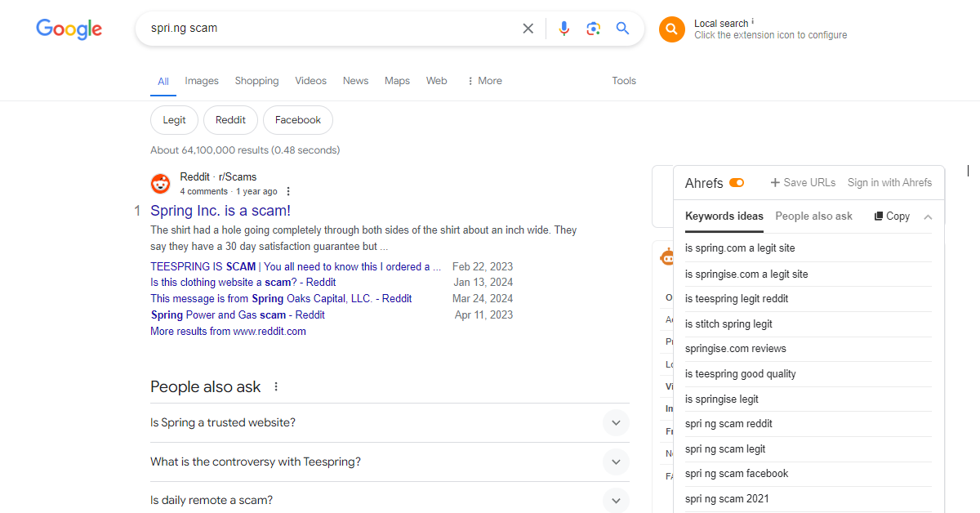Switch to the News tab
The width and height of the screenshot is (980, 513).
coord(355,81)
